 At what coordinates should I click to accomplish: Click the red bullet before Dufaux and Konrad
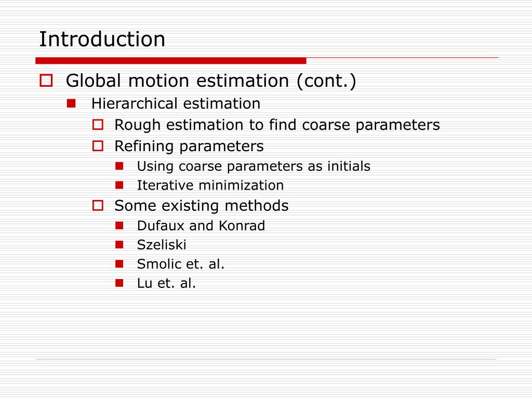click(x=119, y=225)
